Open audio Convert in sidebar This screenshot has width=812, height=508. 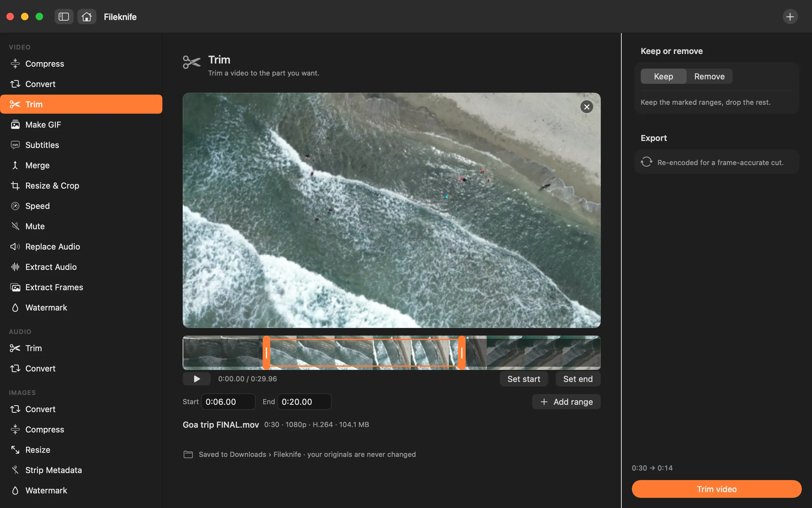(81, 369)
